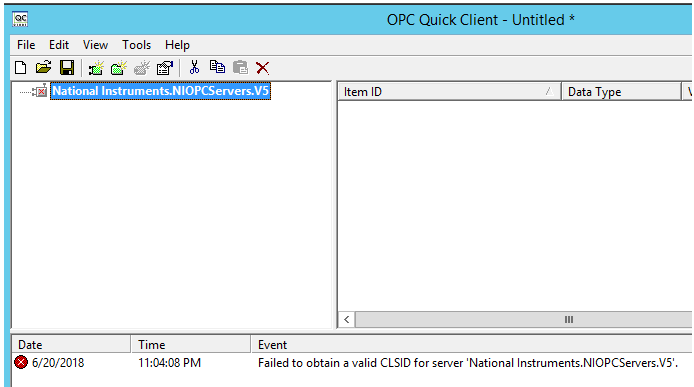The width and height of the screenshot is (694, 387).
Task: Click the red X Delete icon
Action: tap(262, 68)
